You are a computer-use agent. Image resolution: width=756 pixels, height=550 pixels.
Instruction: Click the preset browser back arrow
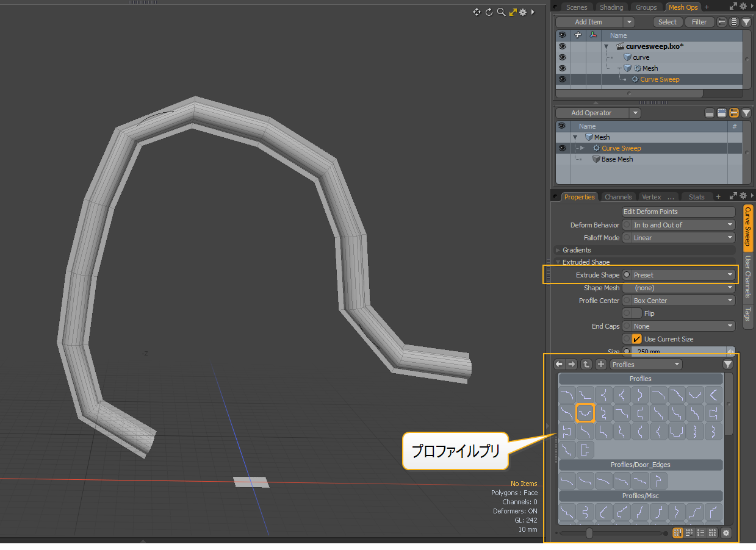(559, 364)
